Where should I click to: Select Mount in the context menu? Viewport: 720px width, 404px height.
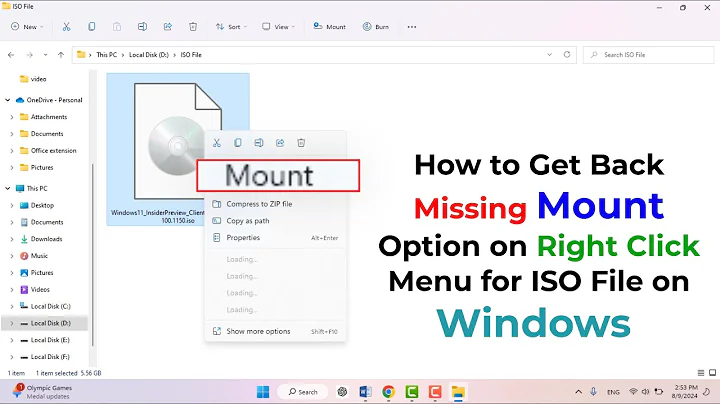(x=278, y=175)
